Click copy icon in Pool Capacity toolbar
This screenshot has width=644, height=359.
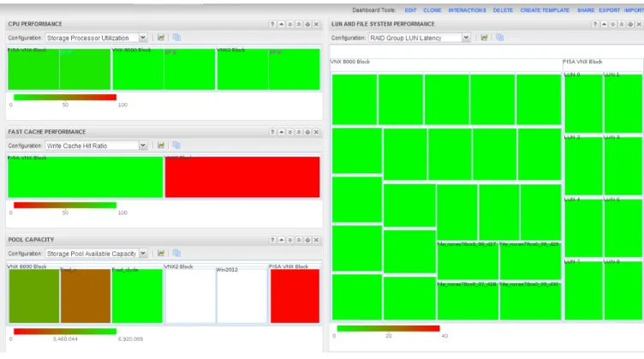176,254
